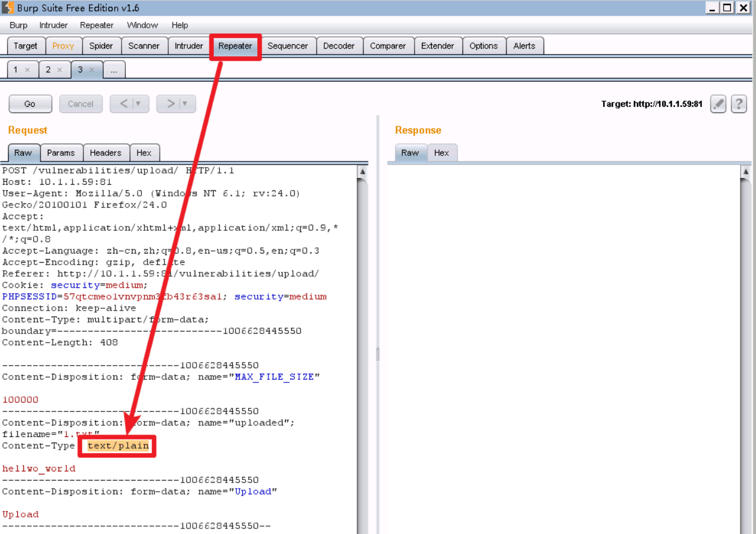Select the Repeater tool tab
756x534 pixels.
tap(235, 45)
